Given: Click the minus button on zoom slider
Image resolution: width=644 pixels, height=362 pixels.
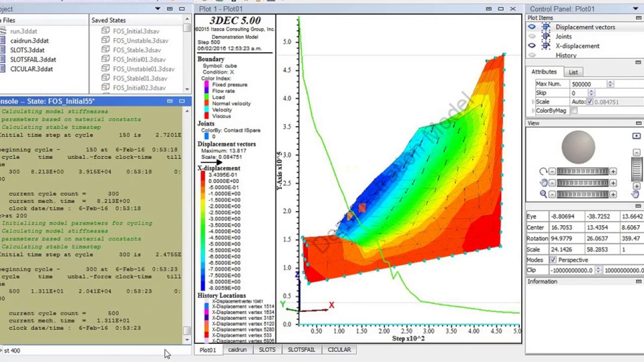Looking at the screenshot, I should 552,194.
